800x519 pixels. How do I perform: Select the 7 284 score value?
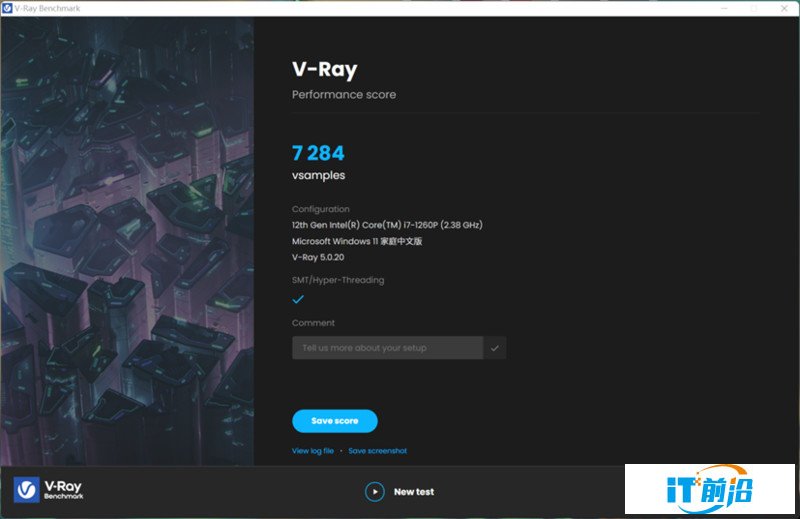pos(318,153)
